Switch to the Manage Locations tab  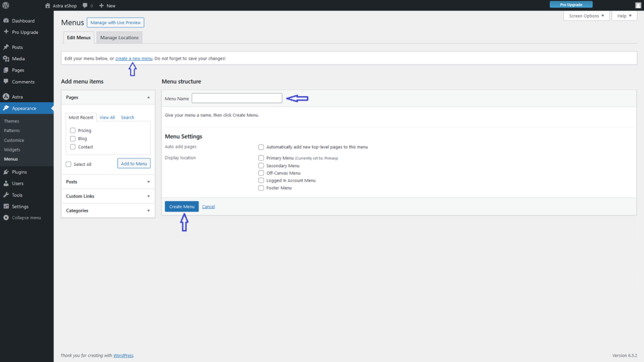[x=119, y=38]
